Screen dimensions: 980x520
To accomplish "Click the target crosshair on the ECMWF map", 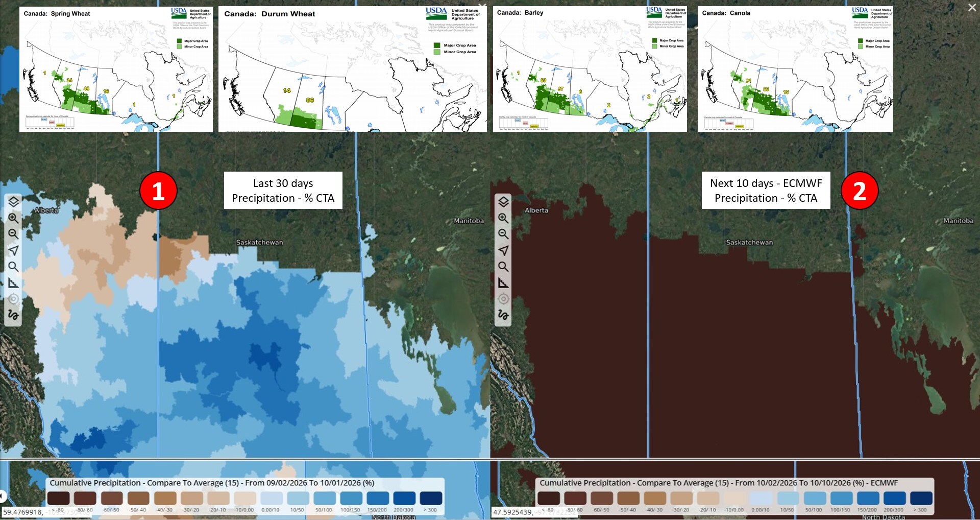I will (503, 299).
